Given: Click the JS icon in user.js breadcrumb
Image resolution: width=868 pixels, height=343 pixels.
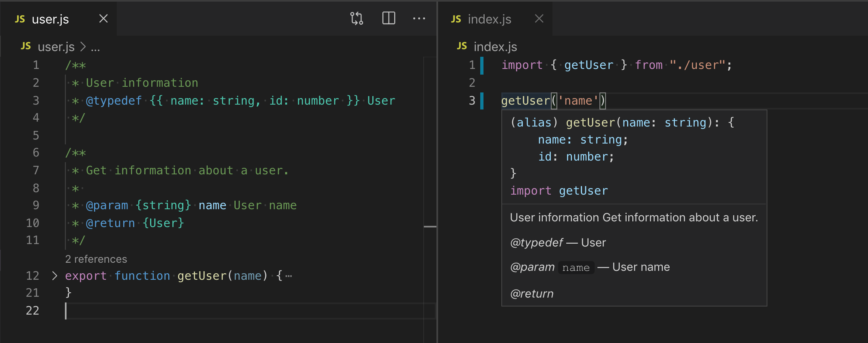Looking at the screenshot, I should click(x=26, y=46).
